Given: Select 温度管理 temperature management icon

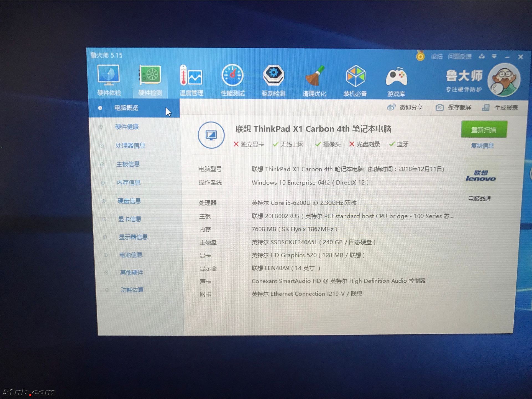Looking at the screenshot, I should (191, 76).
